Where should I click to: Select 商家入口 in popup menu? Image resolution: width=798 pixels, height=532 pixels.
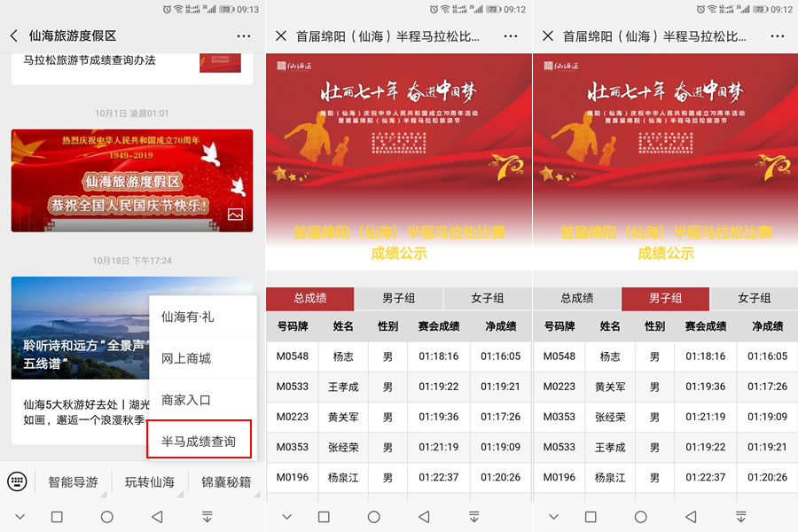(x=202, y=400)
